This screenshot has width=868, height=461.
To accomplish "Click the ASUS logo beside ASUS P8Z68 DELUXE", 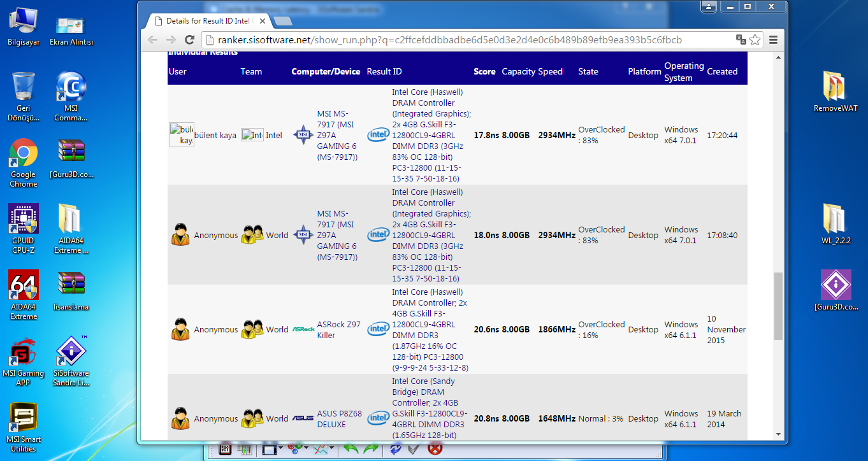I will [x=303, y=418].
